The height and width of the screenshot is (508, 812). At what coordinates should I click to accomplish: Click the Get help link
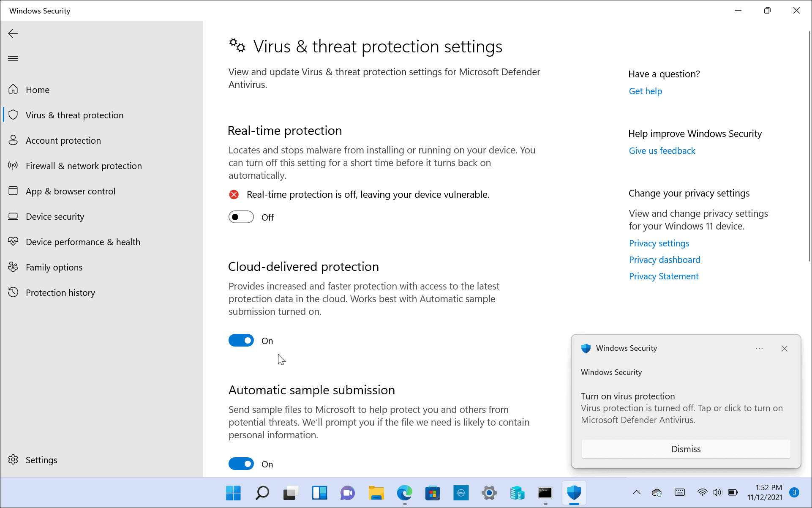(645, 91)
